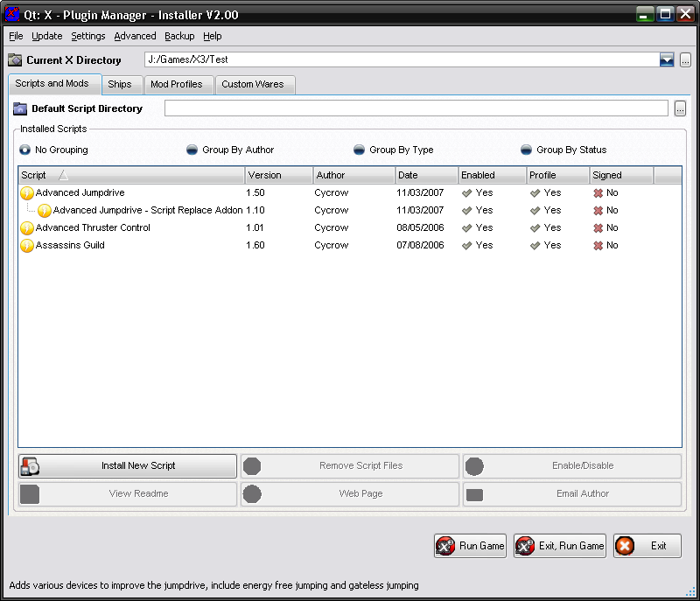Viewport: 700px width, 601px height.
Task: Sort by the Script column header
Action: (x=132, y=175)
